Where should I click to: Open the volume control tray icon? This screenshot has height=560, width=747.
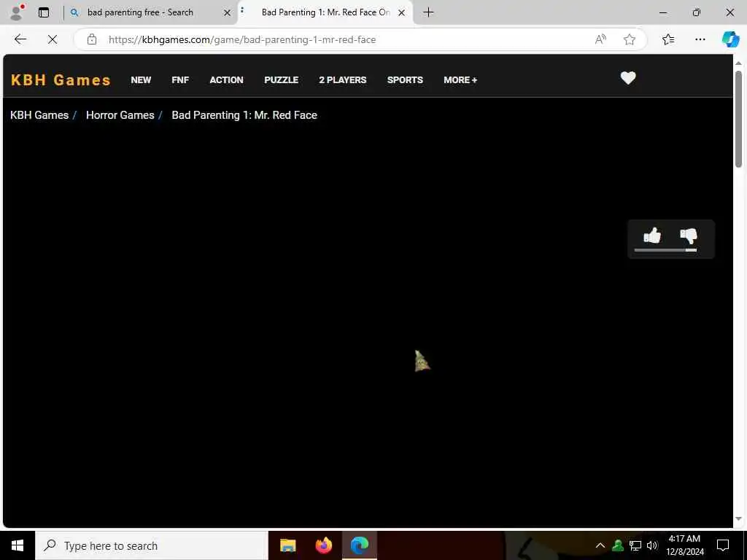(652, 545)
